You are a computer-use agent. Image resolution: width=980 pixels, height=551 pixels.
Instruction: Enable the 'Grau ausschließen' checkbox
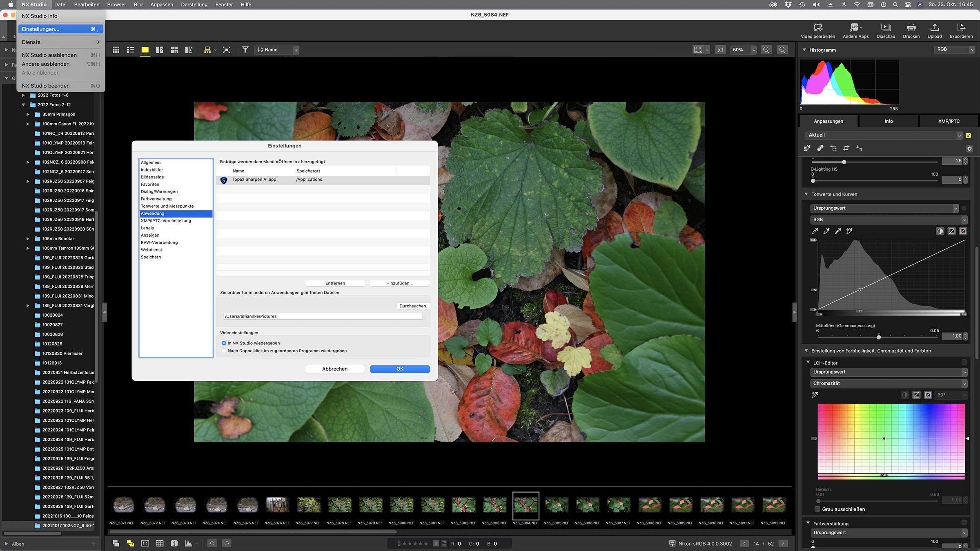(x=817, y=509)
